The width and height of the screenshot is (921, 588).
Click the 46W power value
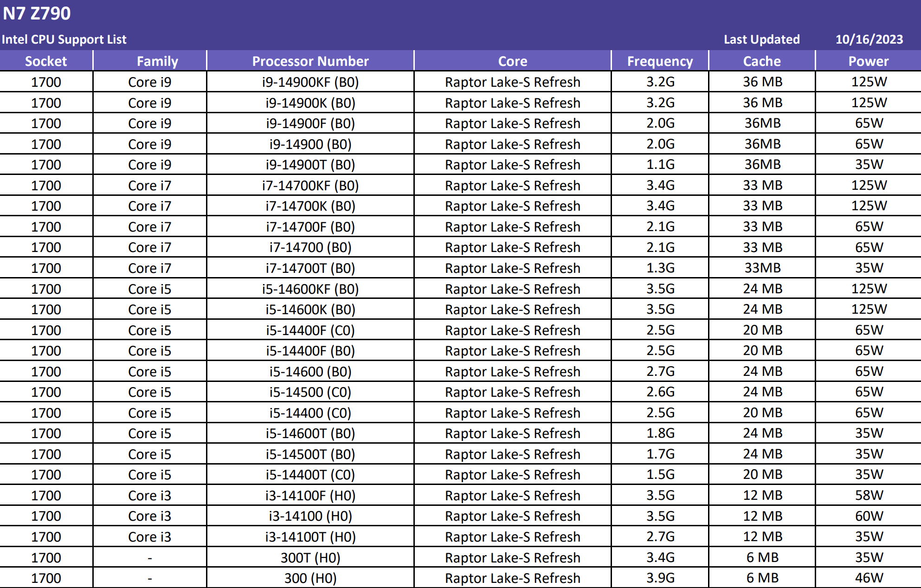[869, 578]
